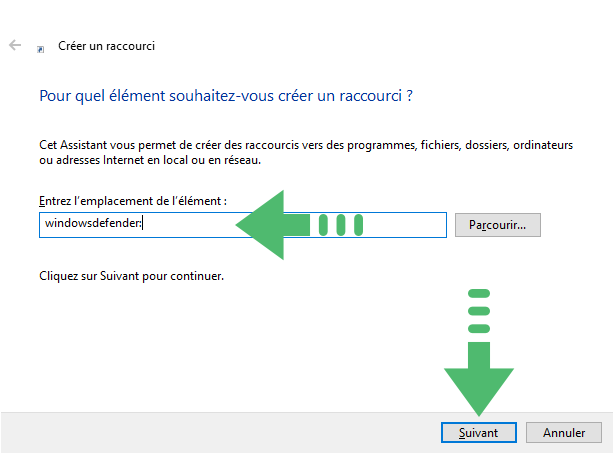Click the gray footer bar left of Suivant
The image size is (614, 454).
click(220, 432)
